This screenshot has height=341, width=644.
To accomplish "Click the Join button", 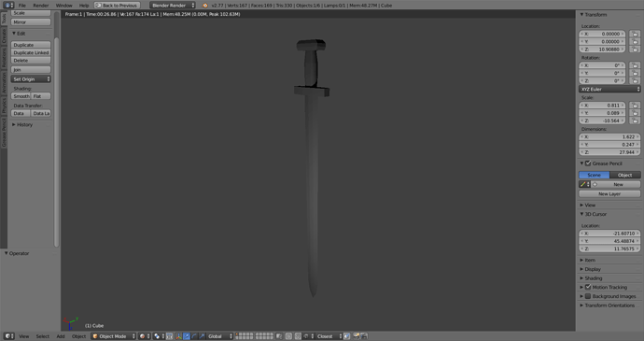I will (31, 69).
